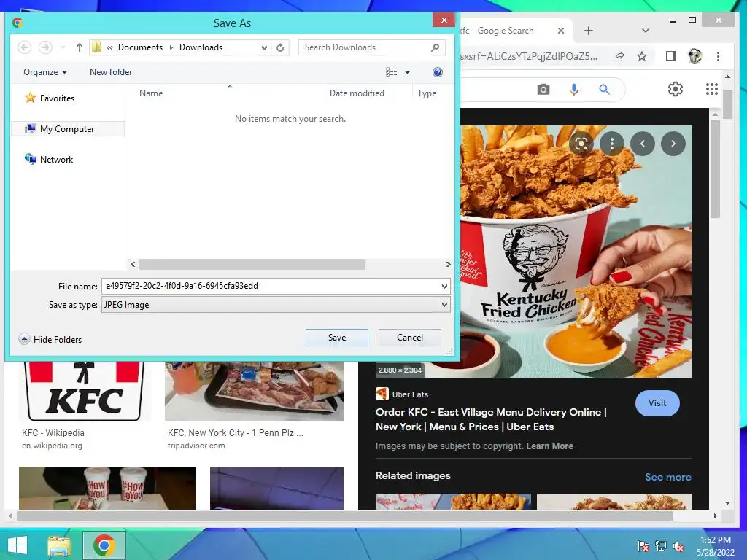Open the Learn More copyright link
747x560 pixels.
[549, 446]
